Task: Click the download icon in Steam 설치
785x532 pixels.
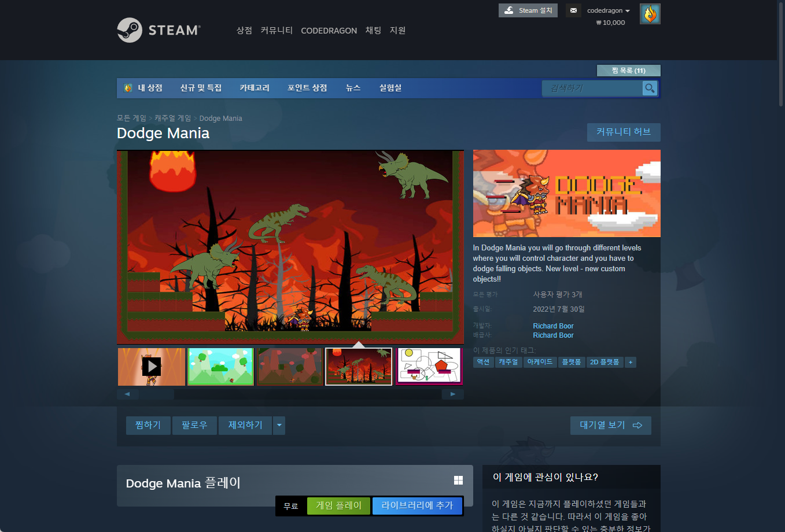Action: point(509,10)
